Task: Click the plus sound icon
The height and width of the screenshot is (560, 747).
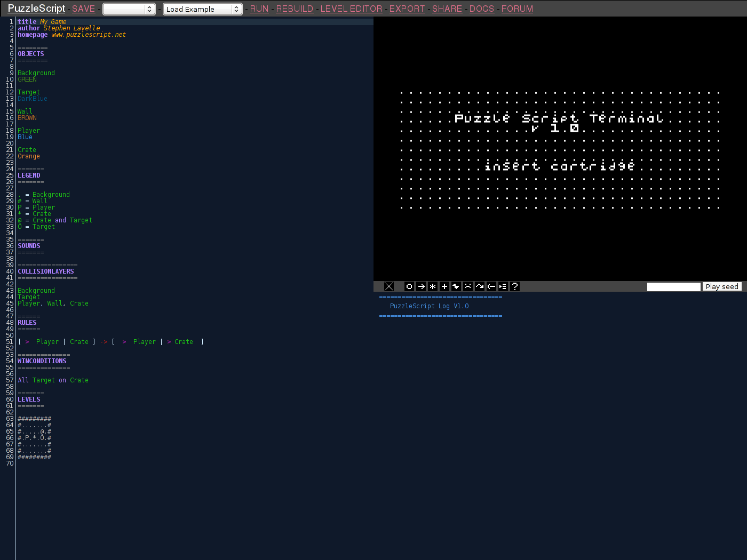Action: [444, 286]
